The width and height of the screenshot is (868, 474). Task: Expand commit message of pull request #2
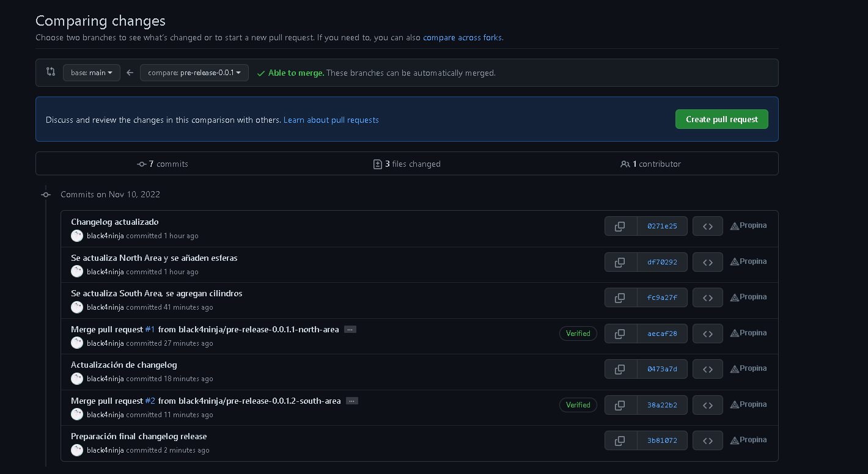351,401
